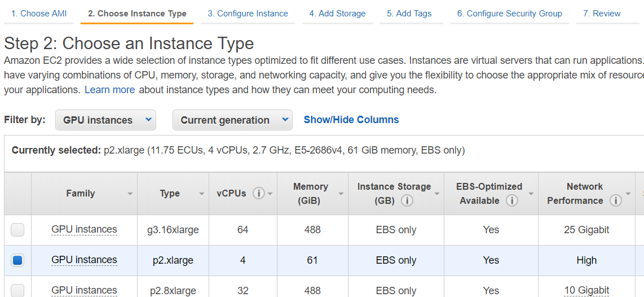Click the g3.16xlarge type cell
This screenshot has height=297, width=644.
pyautogui.click(x=173, y=230)
